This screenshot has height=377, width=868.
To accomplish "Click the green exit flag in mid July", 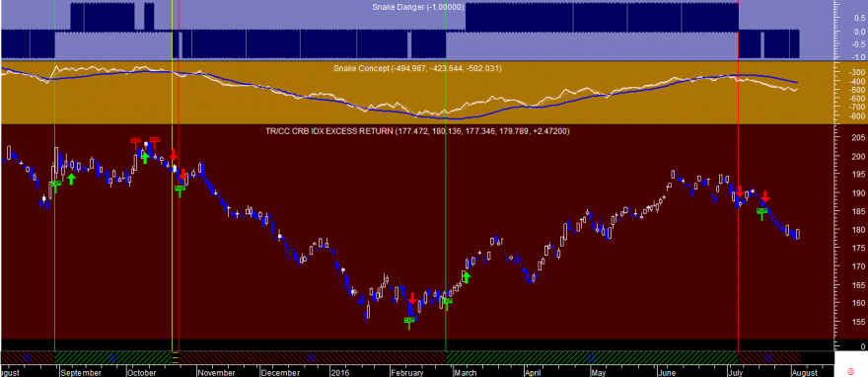I will click(762, 212).
